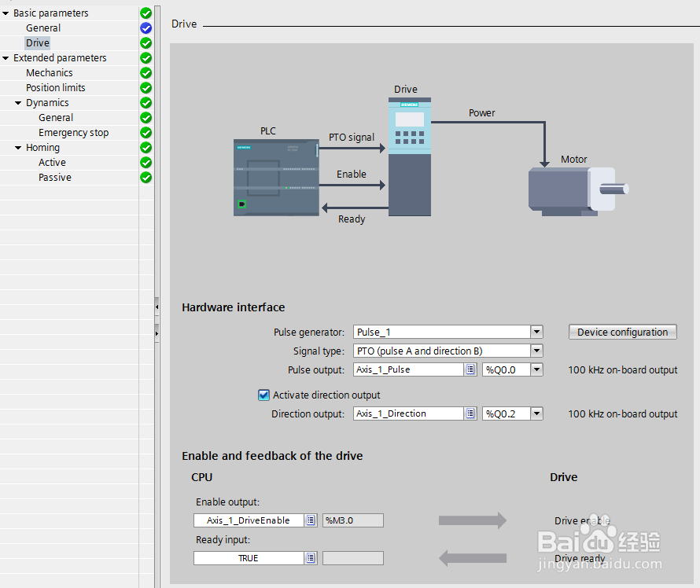Open the tag browser for Axis_1_Pulse
Screen dimensions: 700x588
[x=470, y=369]
